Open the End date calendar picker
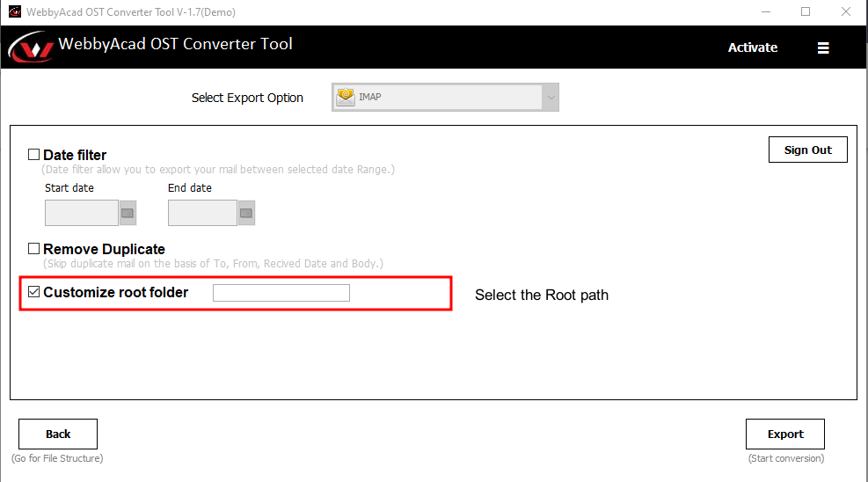 click(x=246, y=213)
